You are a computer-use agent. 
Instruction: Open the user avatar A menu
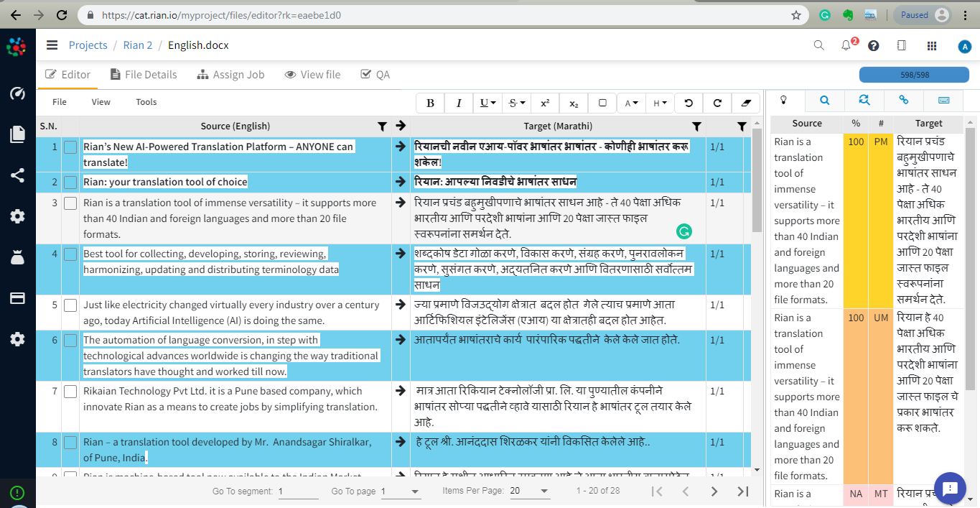pyautogui.click(x=964, y=46)
